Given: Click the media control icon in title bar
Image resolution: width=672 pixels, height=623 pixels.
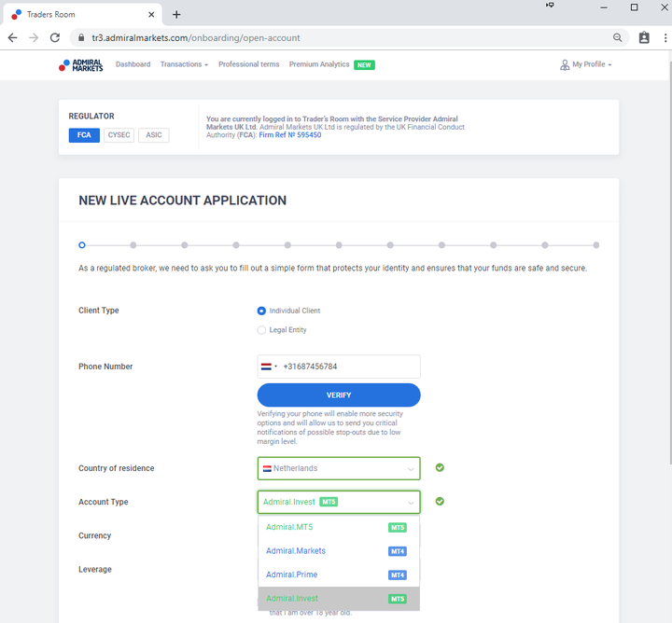Looking at the screenshot, I should pyautogui.click(x=550, y=6).
